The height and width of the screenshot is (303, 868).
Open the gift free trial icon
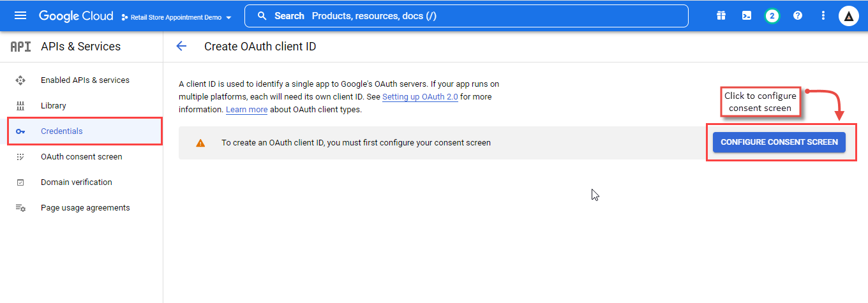pos(721,16)
